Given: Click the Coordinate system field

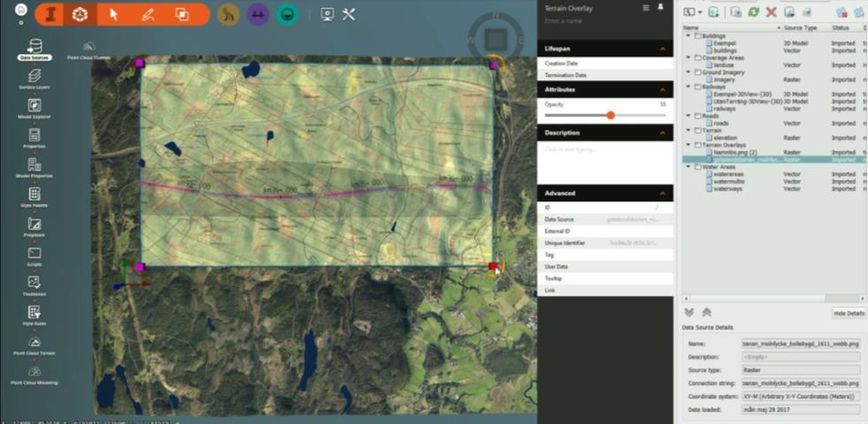Looking at the screenshot, I should coord(801,397).
